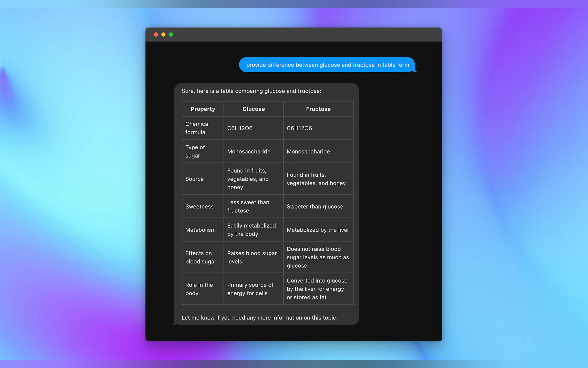Click the Sweetness row label cell
This screenshot has width=588, height=368.
199,206
